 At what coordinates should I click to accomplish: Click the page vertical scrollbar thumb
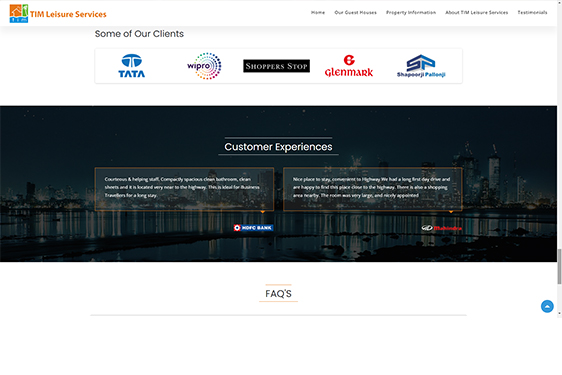pos(559,266)
